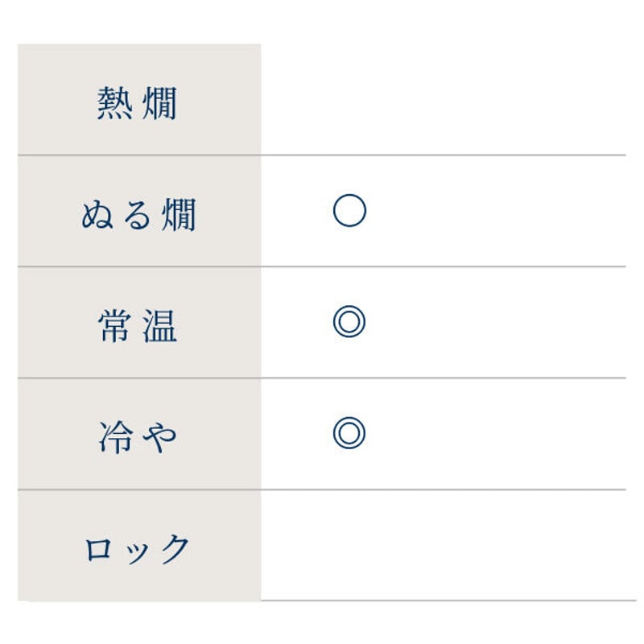Viewport: 644px width, 644px height.
Task: Click the divider line between 熱燗 and ぬる燗
Action: (x=321, y=155)
